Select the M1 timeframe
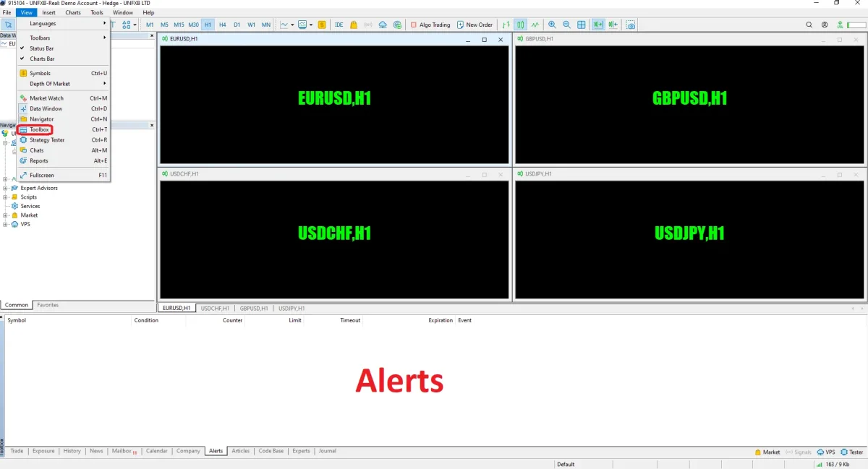 point(150,25)
